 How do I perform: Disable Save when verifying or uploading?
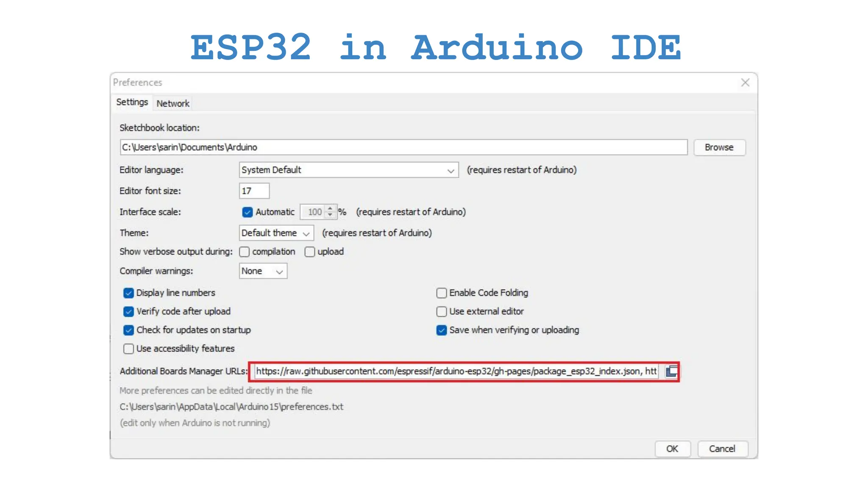pyautogui.click(x=441, y=330)
